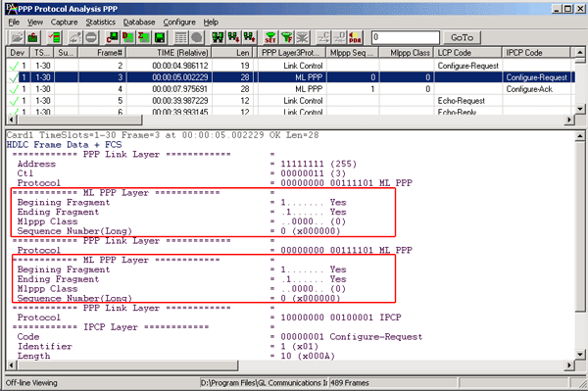Click the greyed start capture icon
Viewport: 588px width, 391px height.
pos(75,37)
